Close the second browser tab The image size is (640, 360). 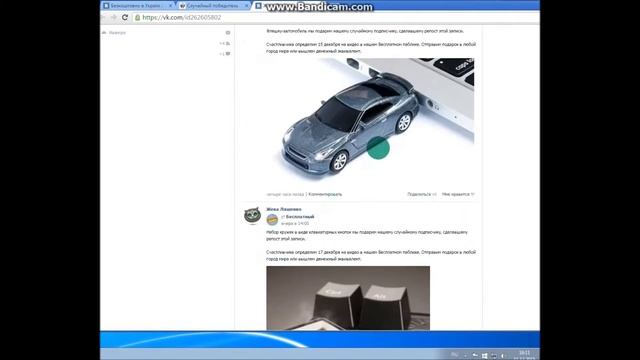[x=247, y=6]
